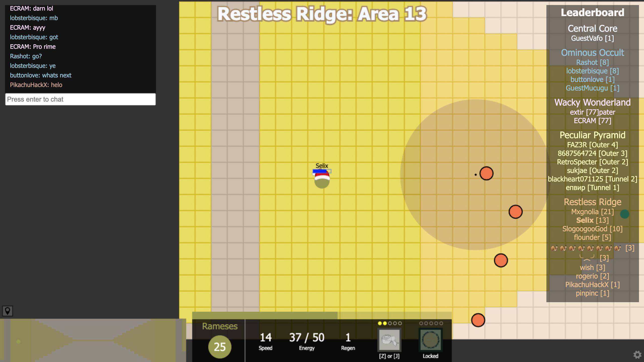Expand the Ominous Occult leaderboard section
The height and width of the screenshot is (362, 644).
pos(592,53)
